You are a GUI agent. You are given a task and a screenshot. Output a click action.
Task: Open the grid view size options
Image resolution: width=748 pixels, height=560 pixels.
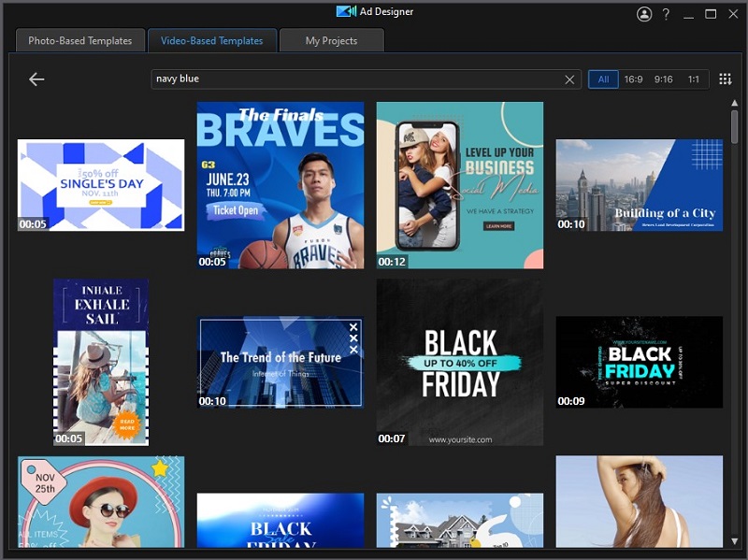[726, 79]
